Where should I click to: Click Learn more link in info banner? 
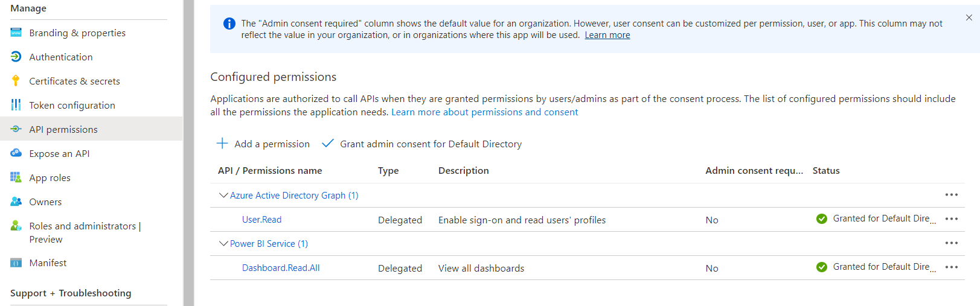pyautogui.click(x=607, y=35)
